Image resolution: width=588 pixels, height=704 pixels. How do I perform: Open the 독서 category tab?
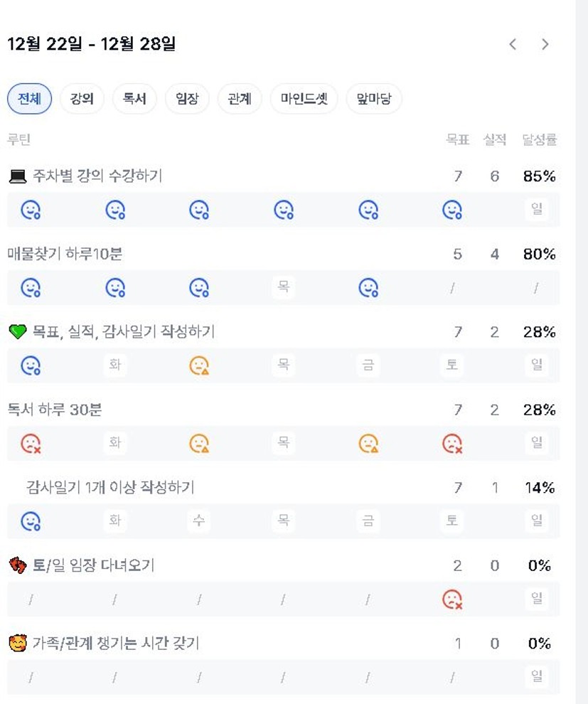134,99
